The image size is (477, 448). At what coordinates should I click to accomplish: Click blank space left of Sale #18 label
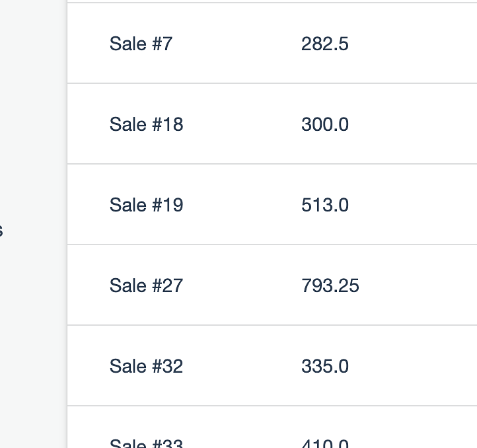click(89, 124)
